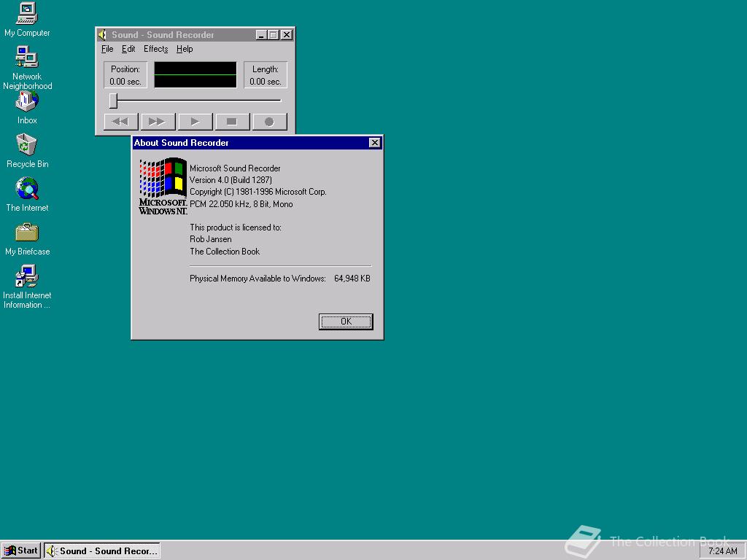Click the 'Version 4.0 (Build 1287)' text
The width and height of the screenshot is (747, 560).
(x=231, y=180)
